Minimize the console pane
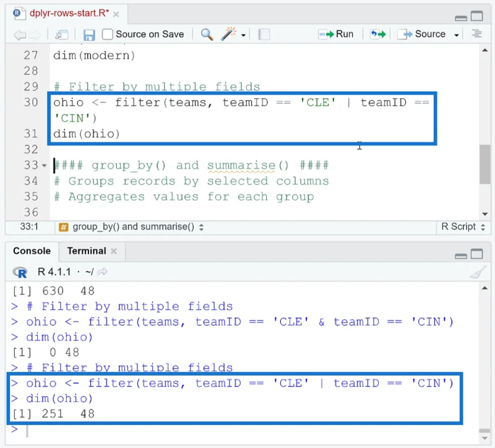Viewport: 495px width, 448px height. (x=461, y=256)
